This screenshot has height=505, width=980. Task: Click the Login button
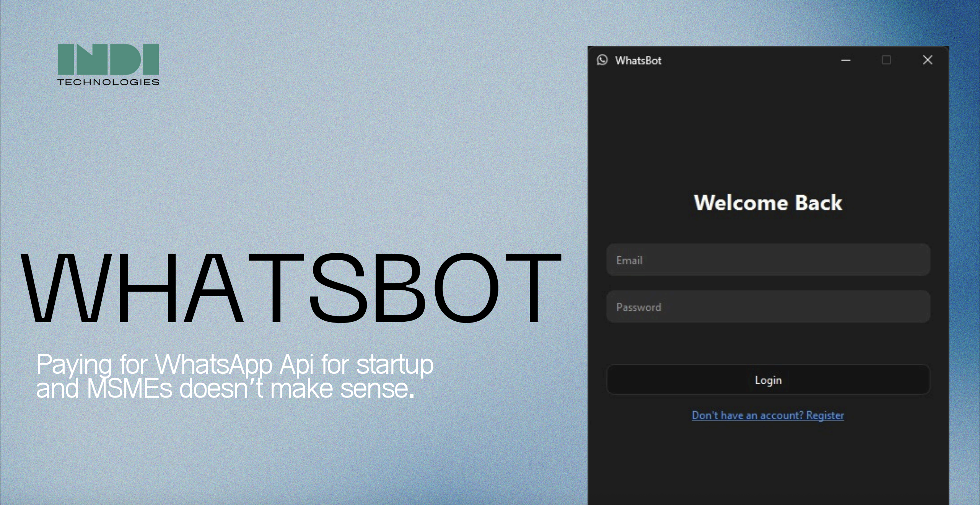click(768, 380)
